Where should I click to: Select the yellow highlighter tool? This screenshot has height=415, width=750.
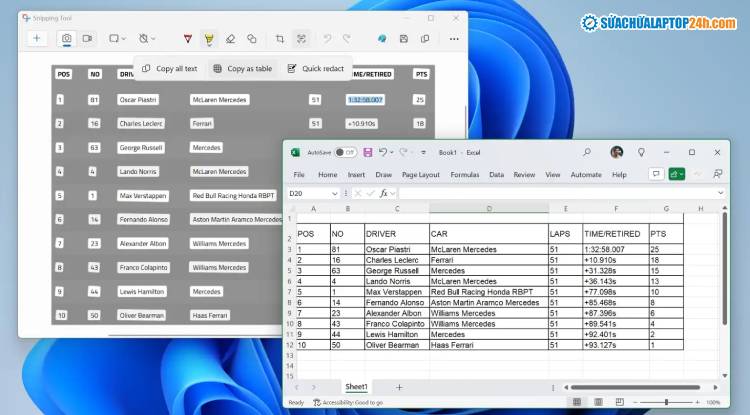pos(209,39)
